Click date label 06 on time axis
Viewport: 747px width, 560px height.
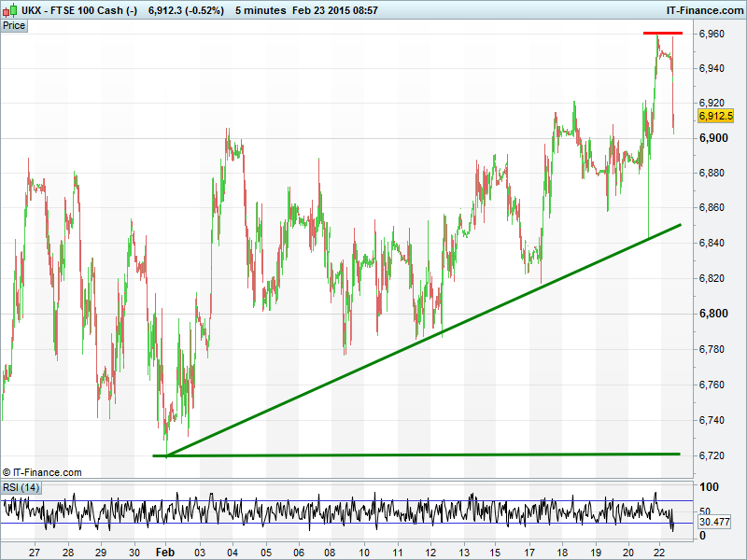tap(299, 553)
